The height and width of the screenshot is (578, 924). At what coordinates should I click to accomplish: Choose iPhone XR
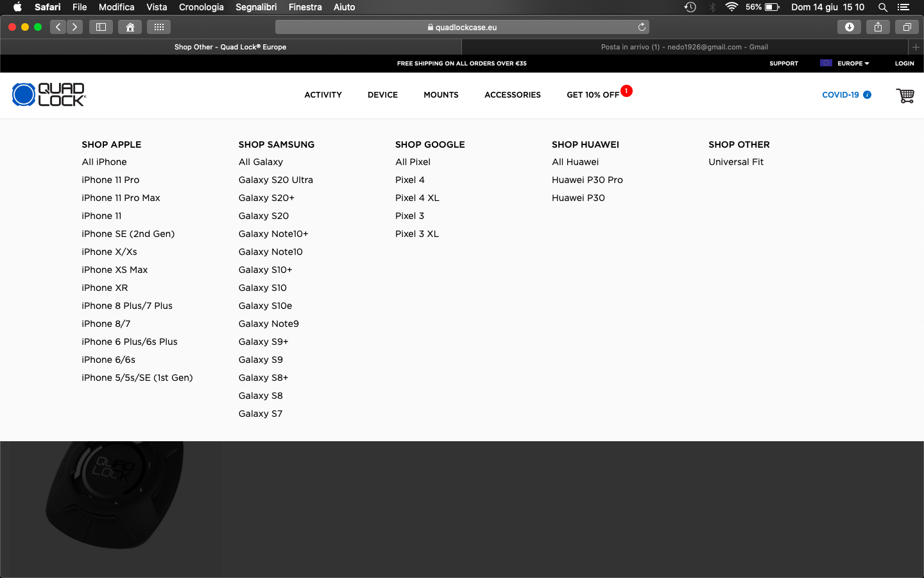[x=105, y=288]
